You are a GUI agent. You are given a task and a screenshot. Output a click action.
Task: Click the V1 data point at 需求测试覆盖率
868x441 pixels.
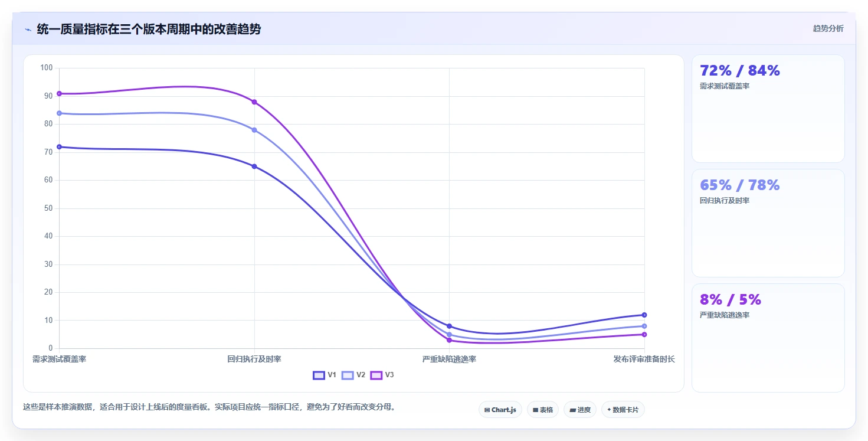[x=59, y=147]
